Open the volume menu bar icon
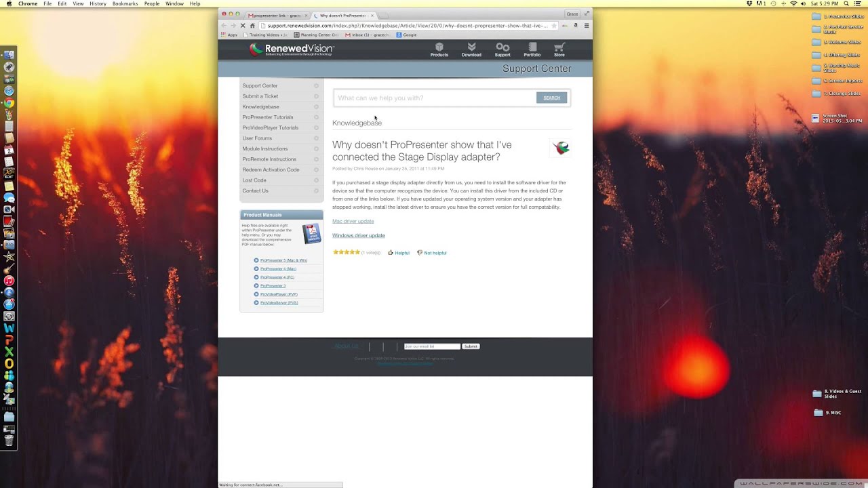 click(805, 4)
